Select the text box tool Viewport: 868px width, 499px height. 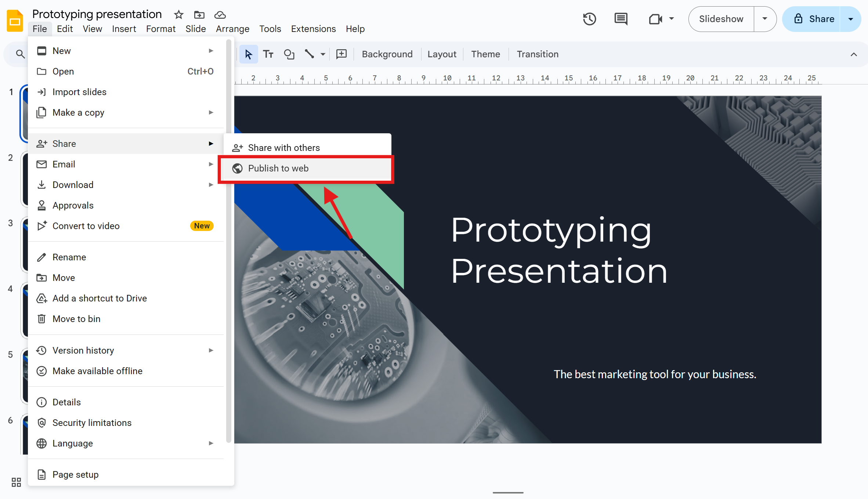(x=268, y=54)
